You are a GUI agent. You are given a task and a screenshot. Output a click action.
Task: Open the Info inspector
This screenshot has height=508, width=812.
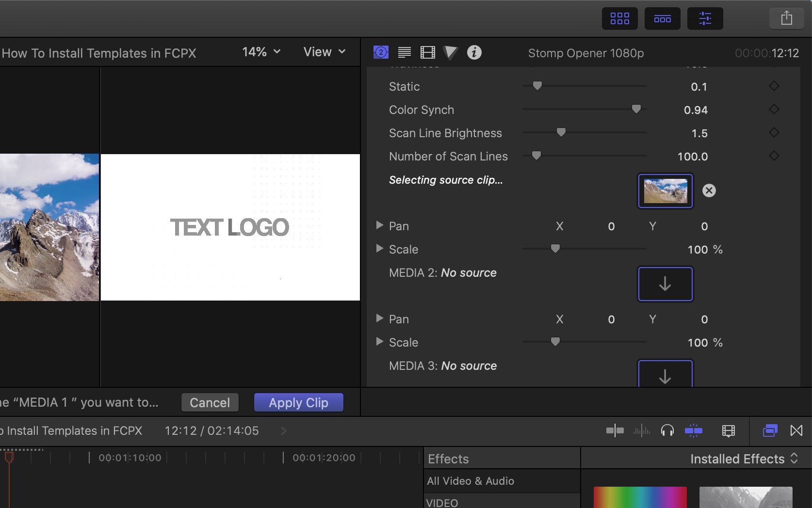tap(474, 52)
